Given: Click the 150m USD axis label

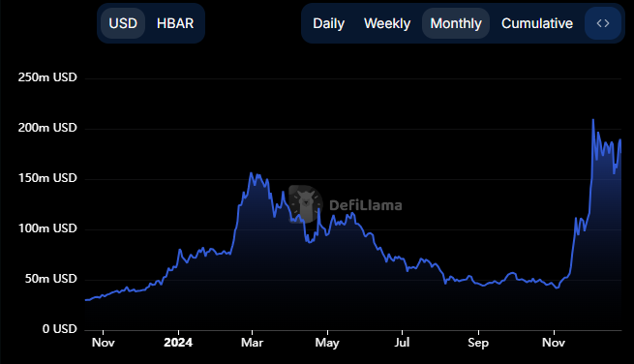Looking at the screenshot, I should tap(47, 178).
